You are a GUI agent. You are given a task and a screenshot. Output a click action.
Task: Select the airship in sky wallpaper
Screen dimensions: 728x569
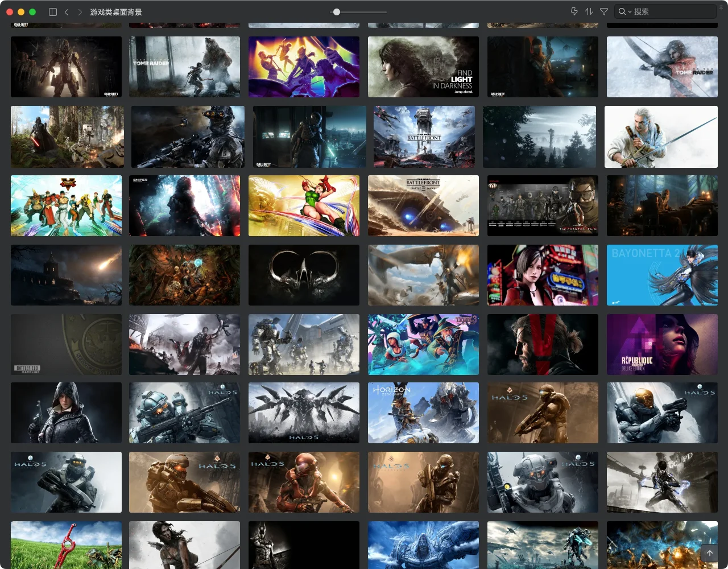(x=423, y=275)
